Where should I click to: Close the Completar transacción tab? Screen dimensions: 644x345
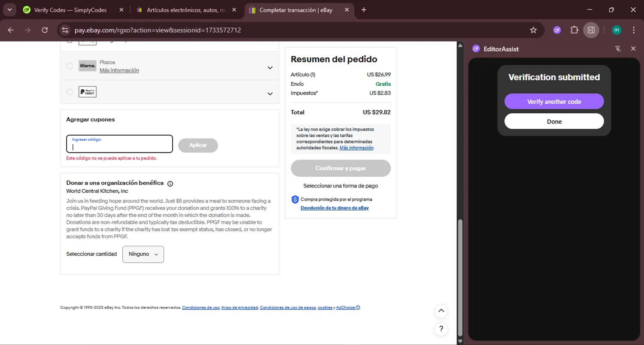(x=346, y=10)
